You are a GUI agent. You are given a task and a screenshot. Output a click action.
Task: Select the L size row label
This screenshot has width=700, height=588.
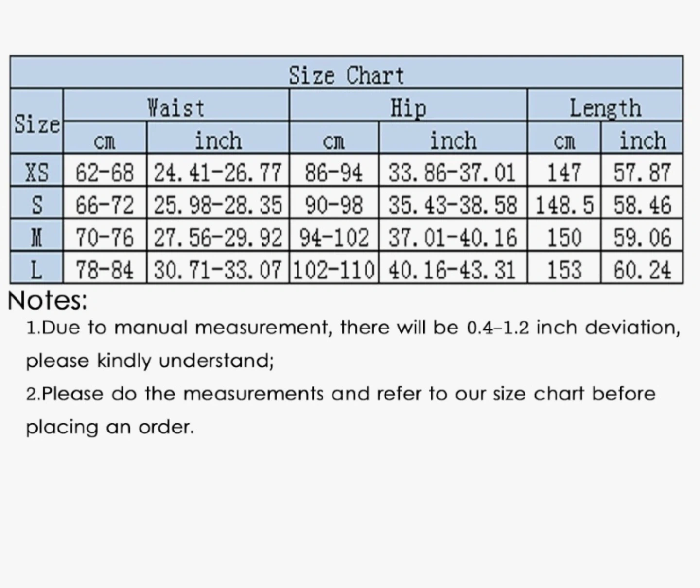click(x=37, y=270)
